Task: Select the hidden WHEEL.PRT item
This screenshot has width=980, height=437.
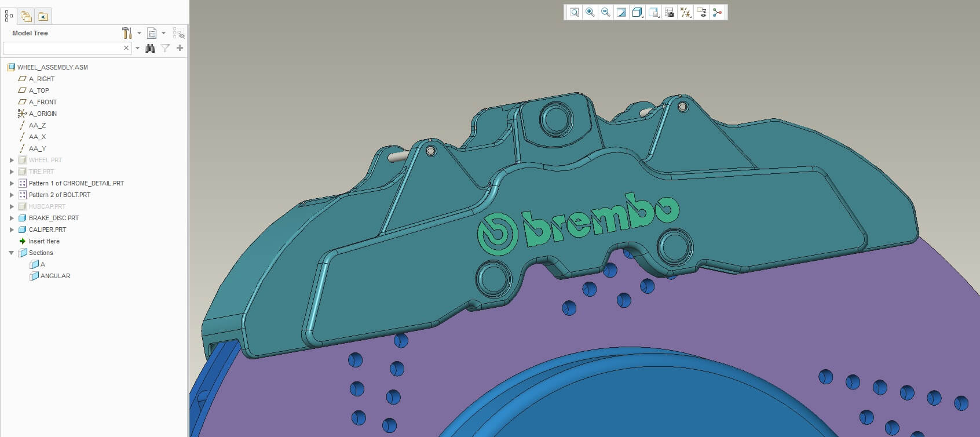Action: [45, 160]
